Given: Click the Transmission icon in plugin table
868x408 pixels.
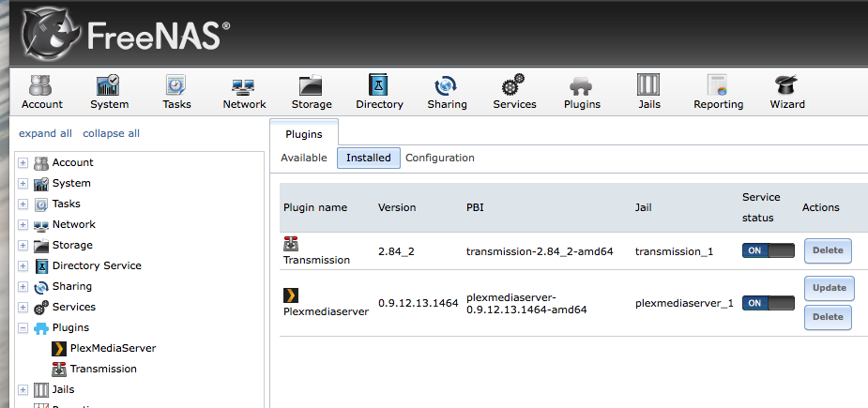Looking at the screenshot, I should [291, 244].
